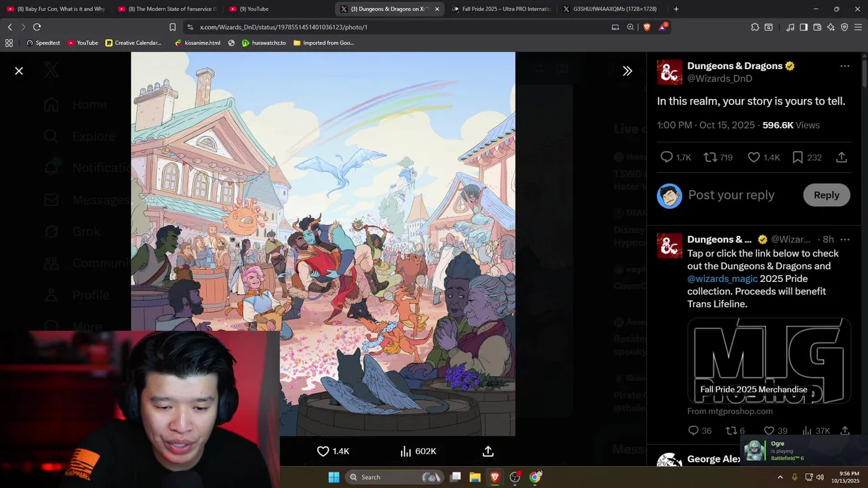Viewport: 868px width, 488px height.
Task: Focus the Post your reply field
Action: 731,195
